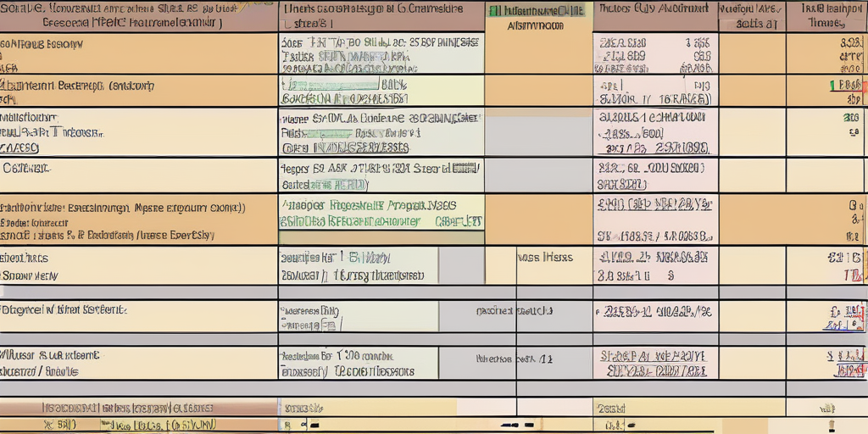Select the "vass Hhass" cell in the middle column

coord(544,258)
